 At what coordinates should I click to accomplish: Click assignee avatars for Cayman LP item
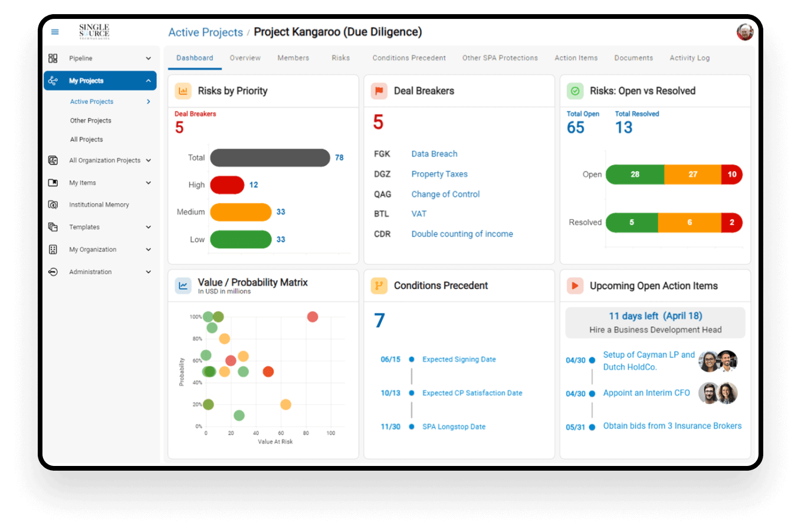tap(718, 361)
